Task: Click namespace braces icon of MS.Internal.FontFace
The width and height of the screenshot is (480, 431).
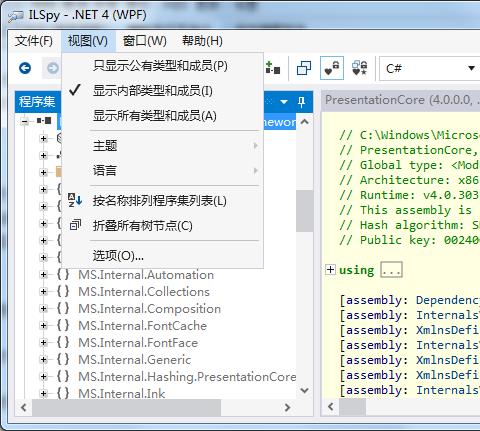Action: tap(63, 343)
